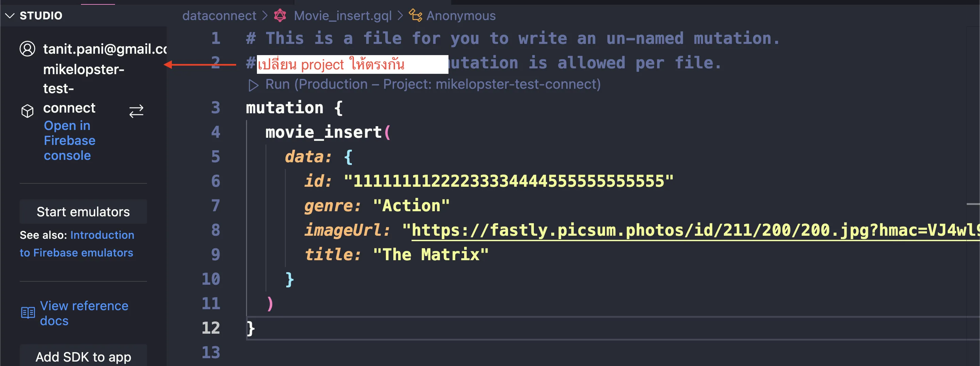Open the imageUrl picsum link on line 8
Image resolution: width=980 pixels, height=366 pixels.
click(696, 230)
